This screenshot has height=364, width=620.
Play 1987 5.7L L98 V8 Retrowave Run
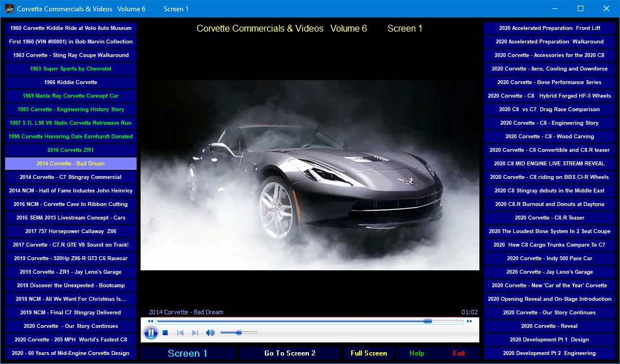(x=71, y=123)
